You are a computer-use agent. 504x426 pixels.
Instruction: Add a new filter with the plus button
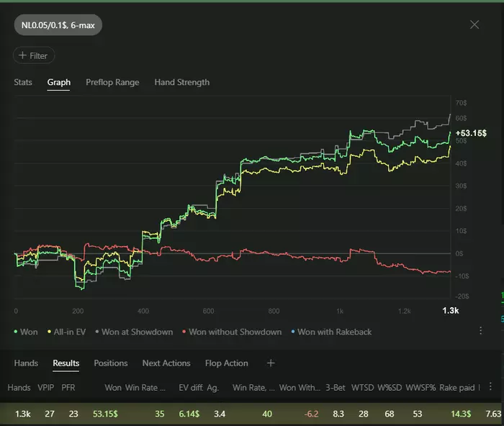tap(34, 55)
